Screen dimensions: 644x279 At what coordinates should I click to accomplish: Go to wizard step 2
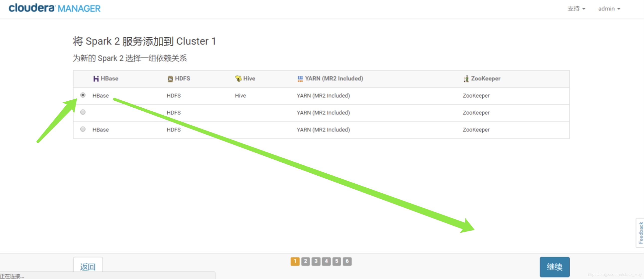tap(306, 261)
